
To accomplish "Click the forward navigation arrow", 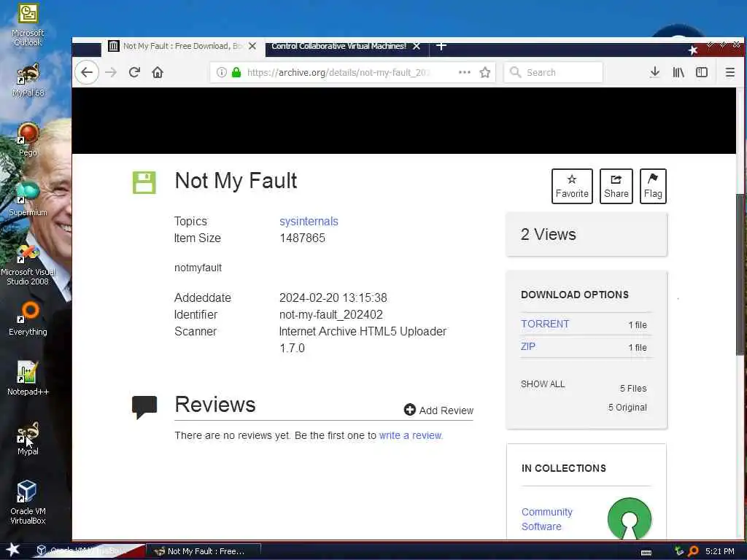I will click(x=111, y=72).
